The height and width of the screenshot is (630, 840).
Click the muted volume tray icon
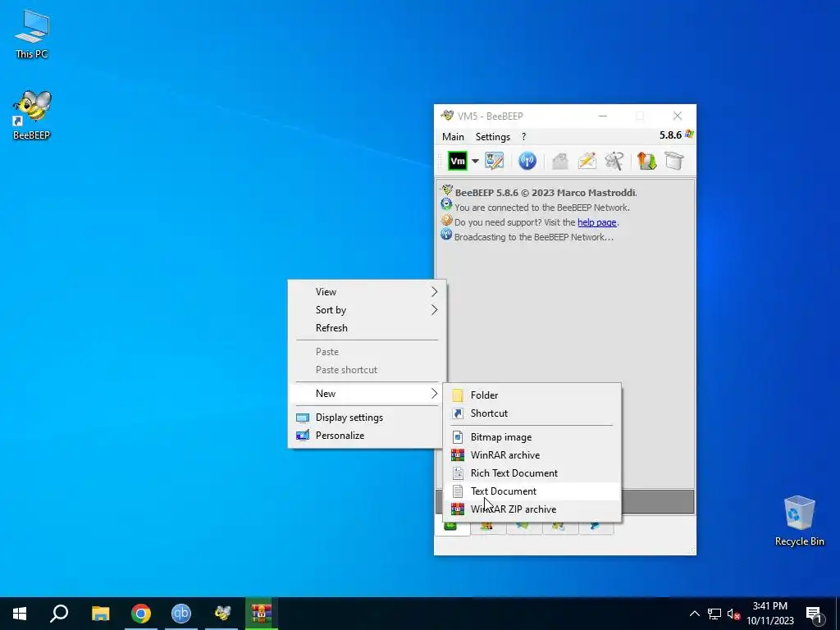[x=733, y=614]
